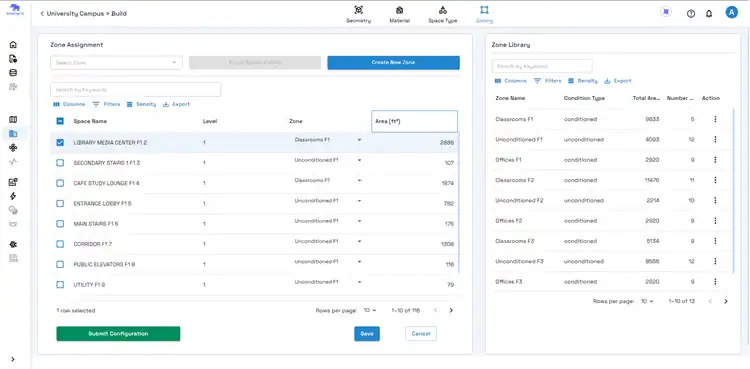The height and width of the screenshot is (369, 750).
Task: Click the gear settings icon in sidebar
Action: tap(13, 244)
